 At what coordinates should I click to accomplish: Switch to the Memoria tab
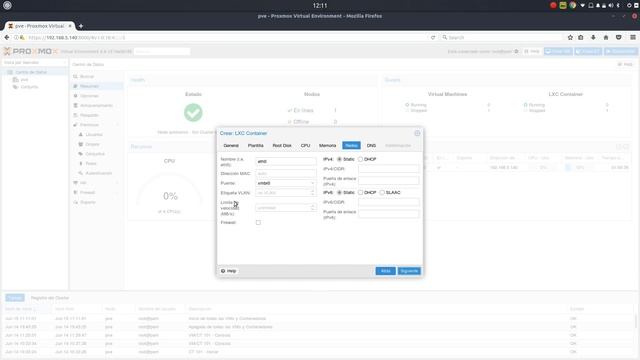pyautogui.click(x=327, y=145)
